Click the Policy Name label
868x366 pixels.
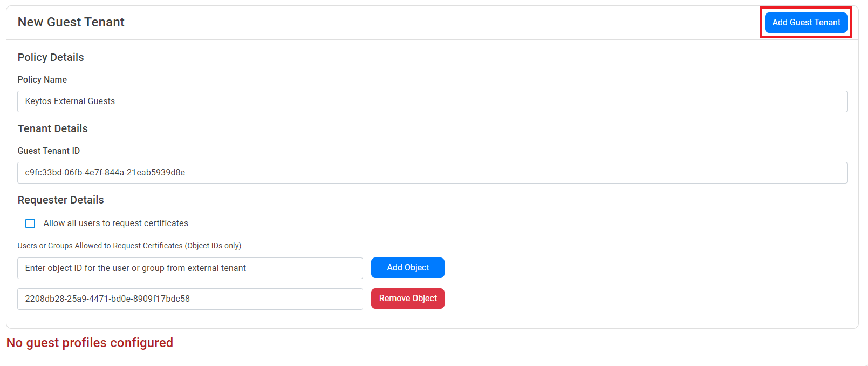coord(42,79)
